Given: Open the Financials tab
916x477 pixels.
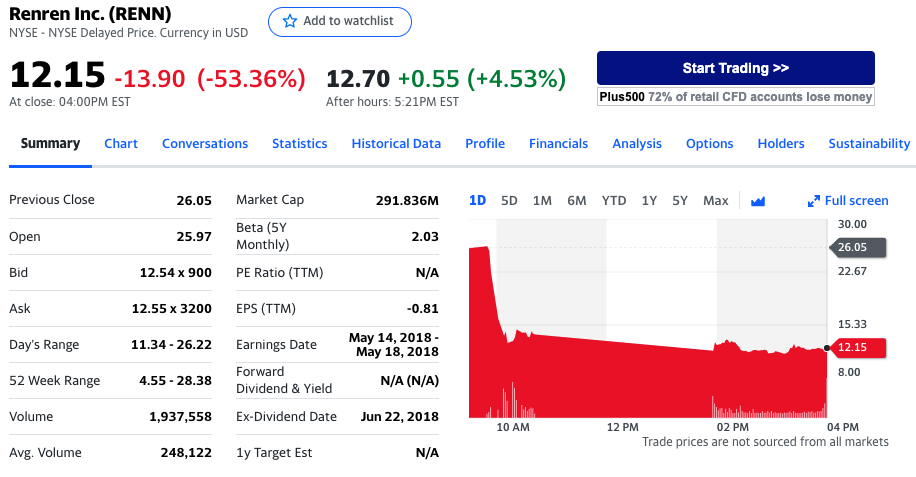Looking at the screenshot, I should [x=558, y=143].
